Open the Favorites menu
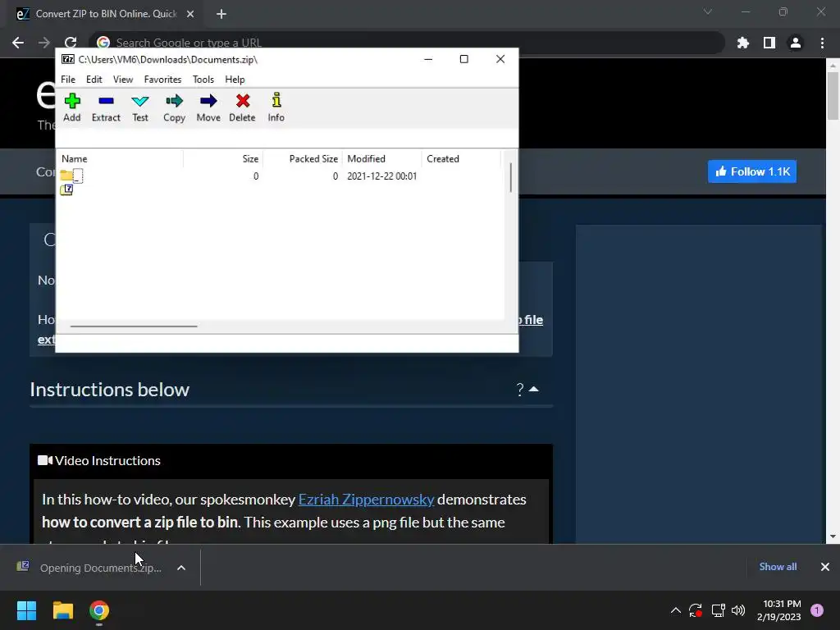The image size is (840, 630). 162,80
